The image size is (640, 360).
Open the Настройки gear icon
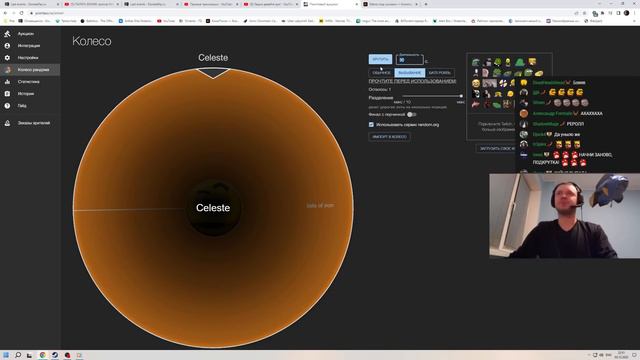tap(7, 58)
